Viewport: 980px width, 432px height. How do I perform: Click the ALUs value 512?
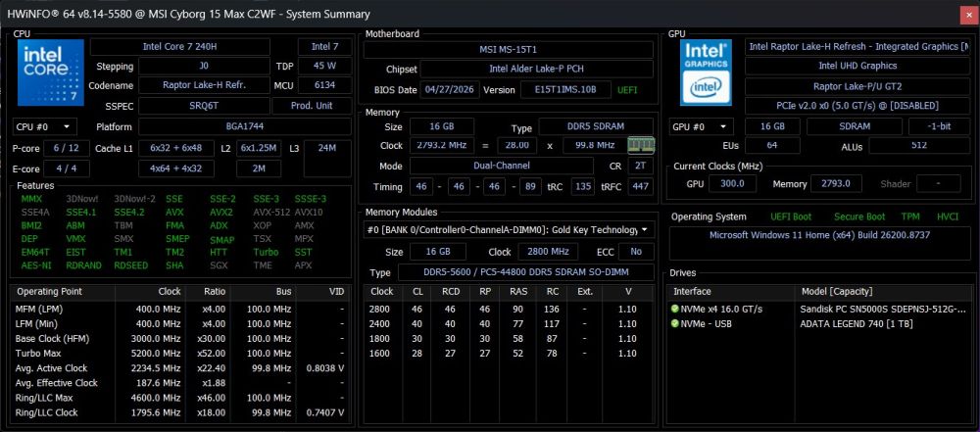919,146
